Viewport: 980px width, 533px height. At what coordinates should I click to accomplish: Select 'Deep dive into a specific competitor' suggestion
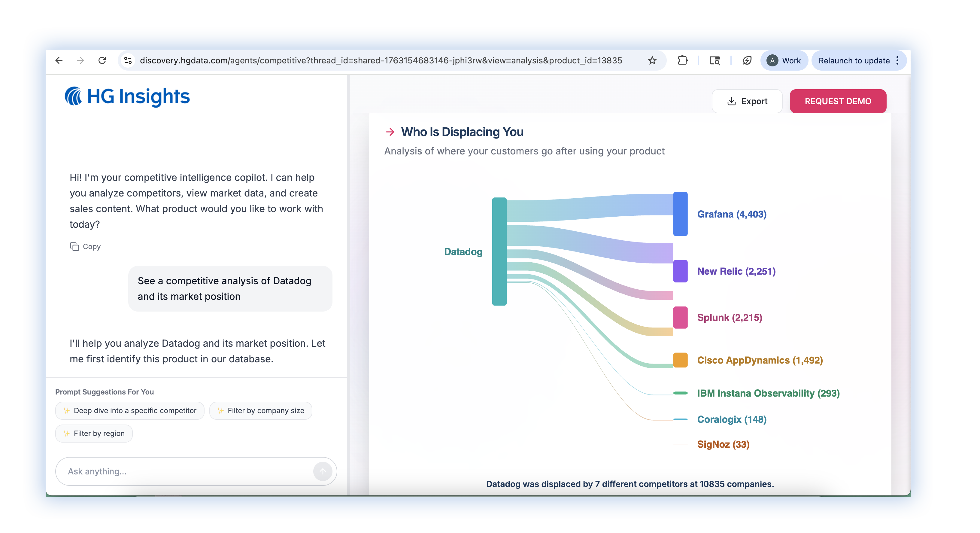tap(130, 411)
